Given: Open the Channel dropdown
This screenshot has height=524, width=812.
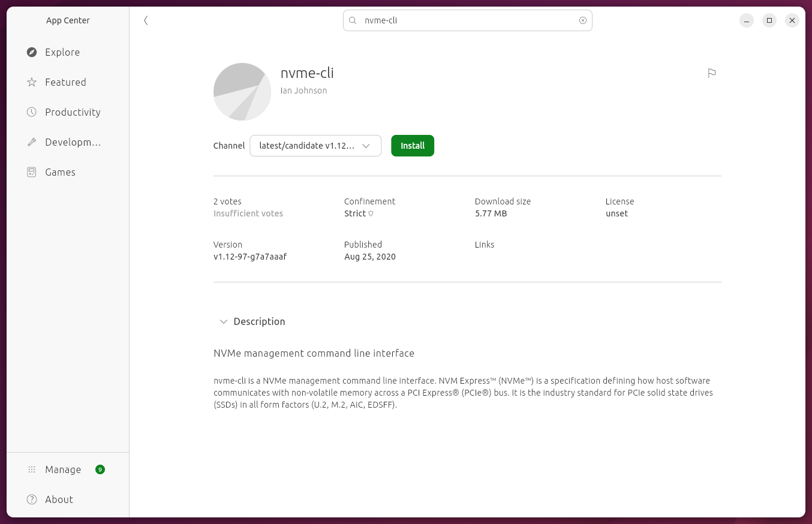Looking at the screenshot, I should pos(315,146).
